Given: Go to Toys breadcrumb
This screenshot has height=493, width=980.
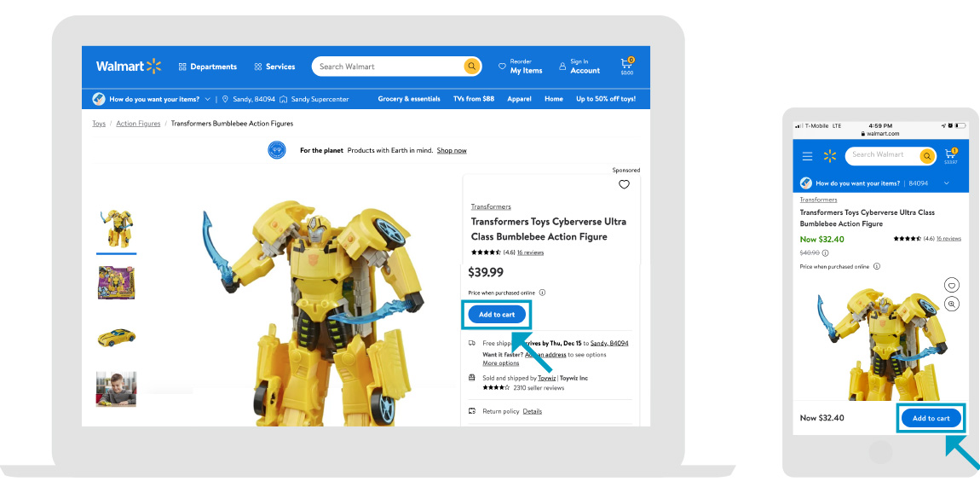Looking at the screenshot, I should click(x=99, y=124).
